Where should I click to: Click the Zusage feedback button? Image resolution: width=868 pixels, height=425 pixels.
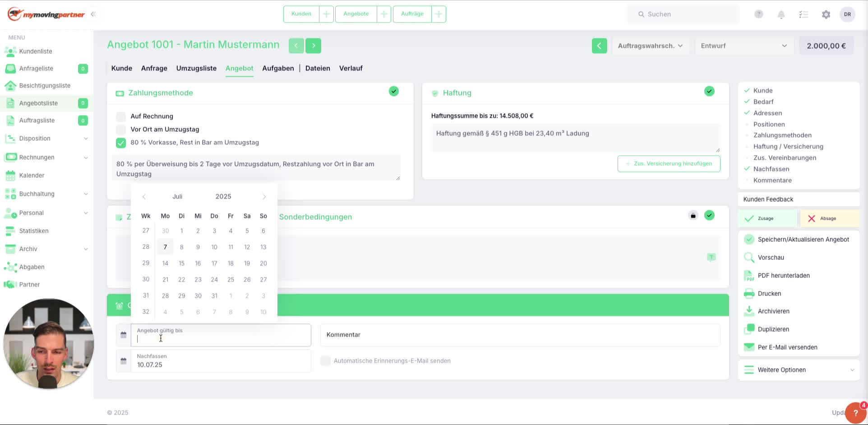(x=768, y=218)
